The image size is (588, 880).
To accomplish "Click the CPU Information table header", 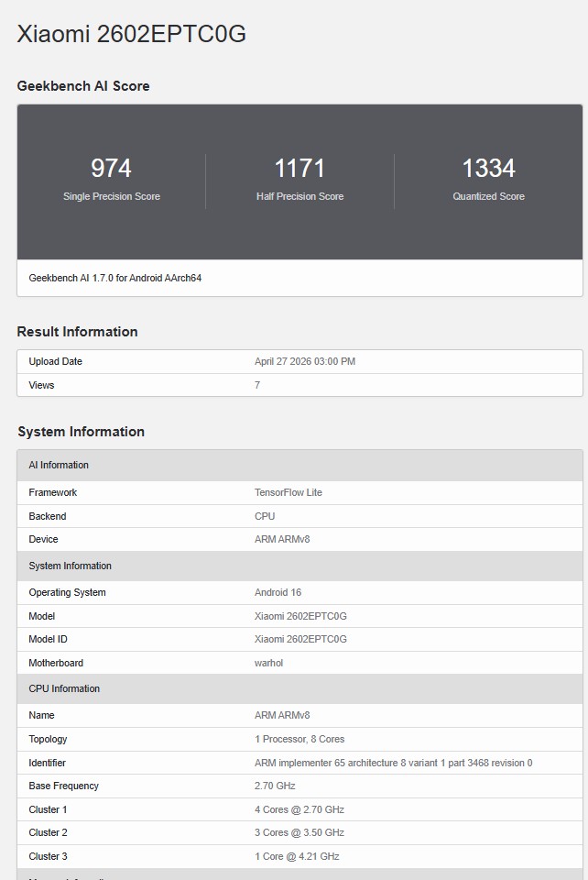I will [64, 688].
